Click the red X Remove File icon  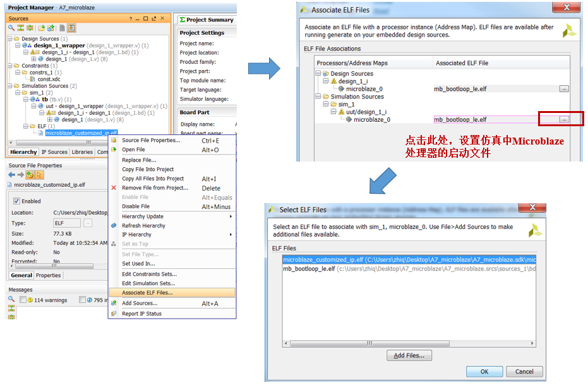[x=114, y=187]
